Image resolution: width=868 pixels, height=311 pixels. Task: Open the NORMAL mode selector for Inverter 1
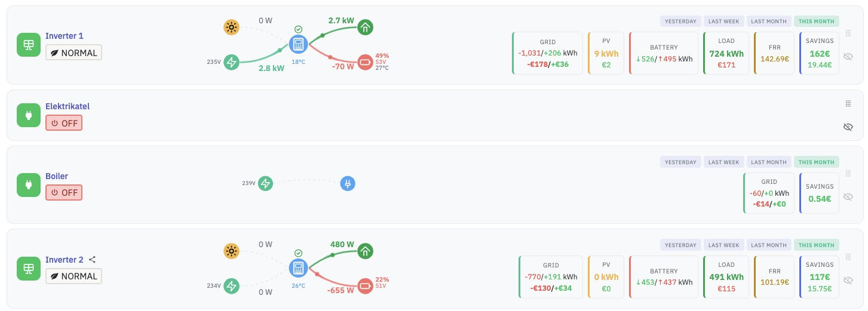pyautogui.click(x=74, y=53)
